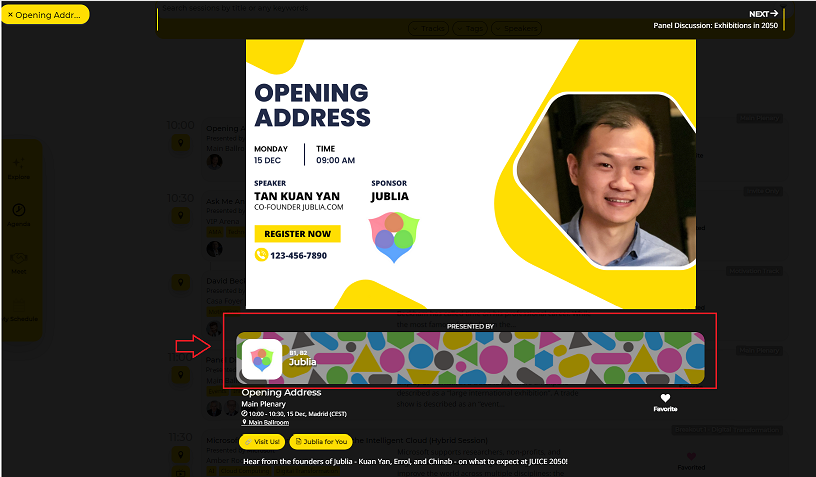Click the clock icon beside 10:00 - 10:30
The width and height of the screenshot is (816, 477).
[244, 414]
